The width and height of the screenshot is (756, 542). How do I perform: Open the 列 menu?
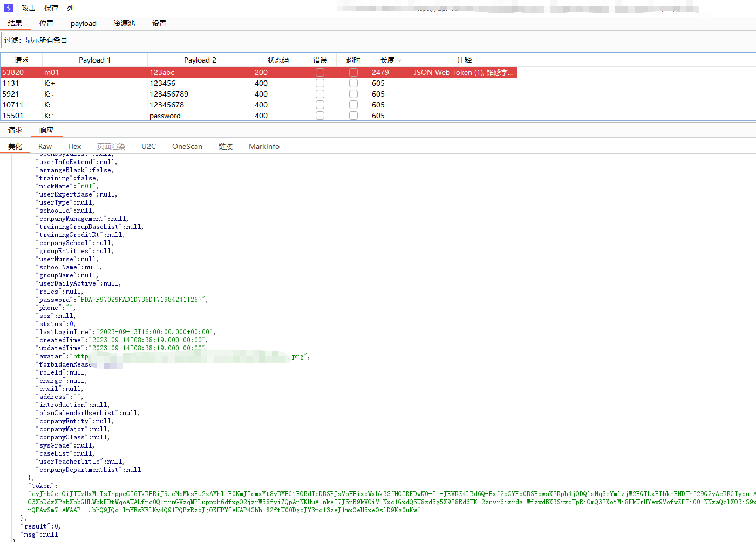tap(71, 8)
